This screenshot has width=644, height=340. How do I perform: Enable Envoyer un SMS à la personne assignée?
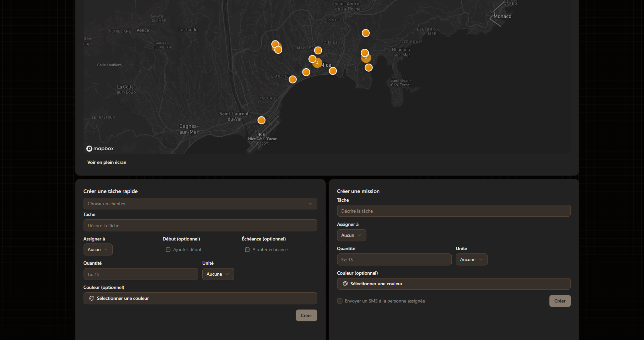pyautogui.click(x=340, y=301)
